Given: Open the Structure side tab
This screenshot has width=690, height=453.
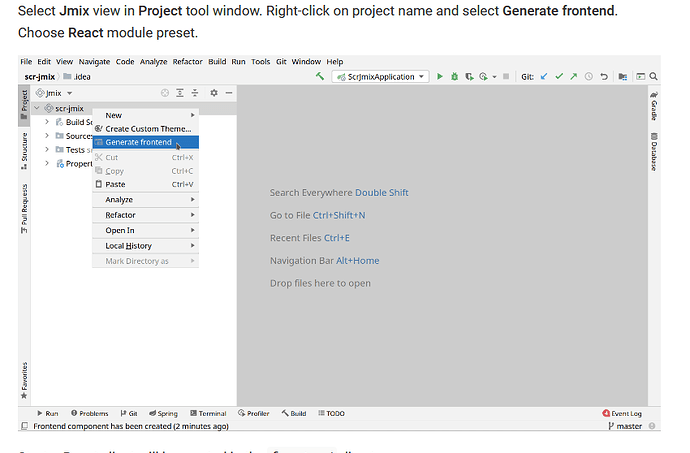Looking at the screenshot, I should point(24,151).
